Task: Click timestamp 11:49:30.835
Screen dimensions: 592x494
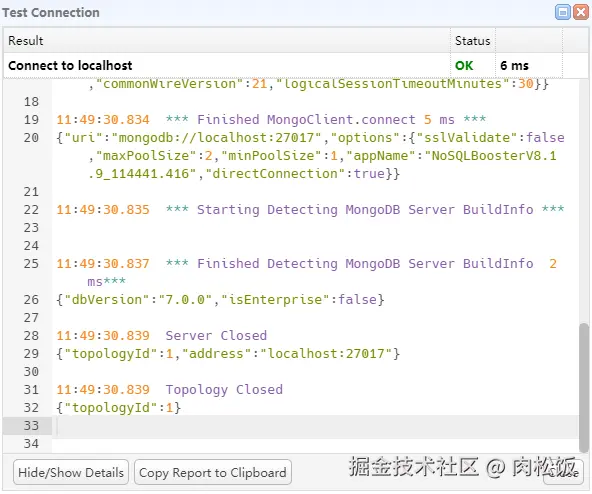Action: [x=103, y=210]
